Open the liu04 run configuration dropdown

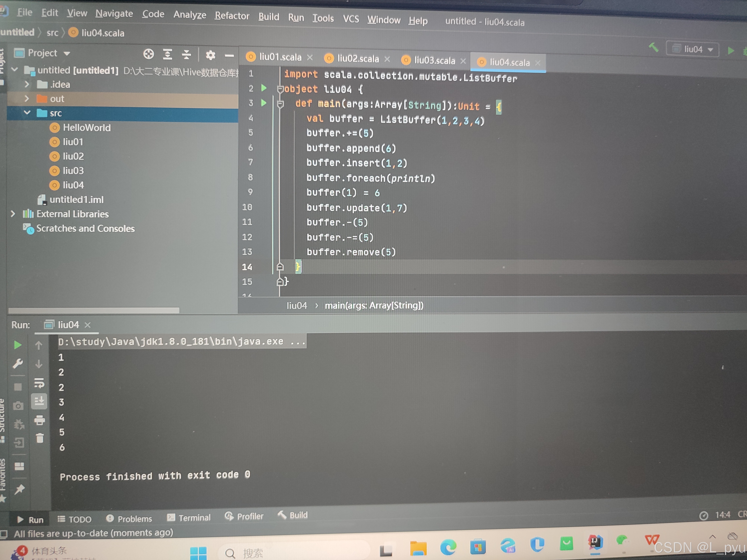click(693, 49)
